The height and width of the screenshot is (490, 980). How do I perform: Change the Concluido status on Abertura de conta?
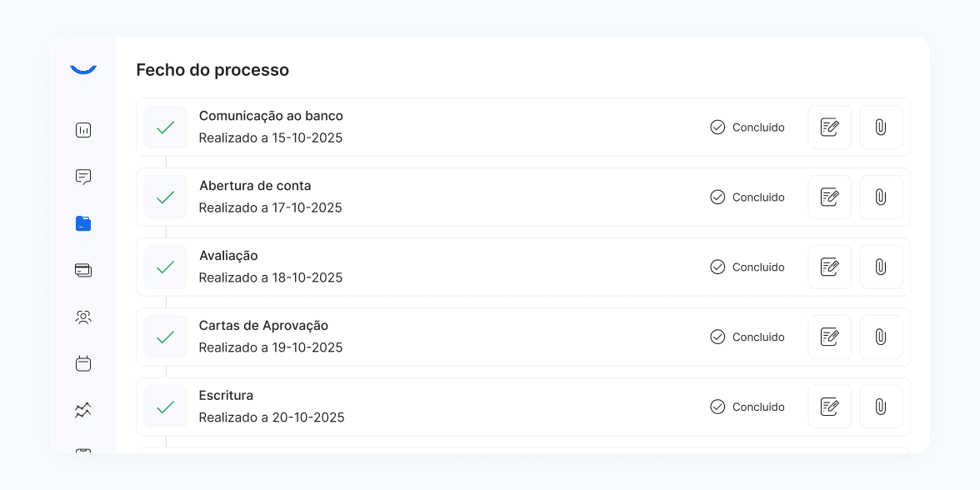click(747, 197)
